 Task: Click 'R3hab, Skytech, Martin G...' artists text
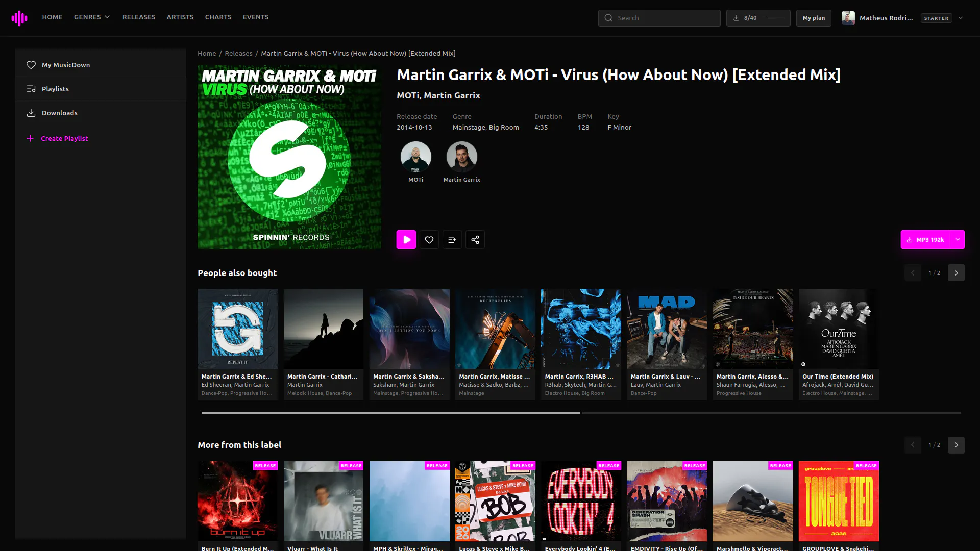click(580, 385)
